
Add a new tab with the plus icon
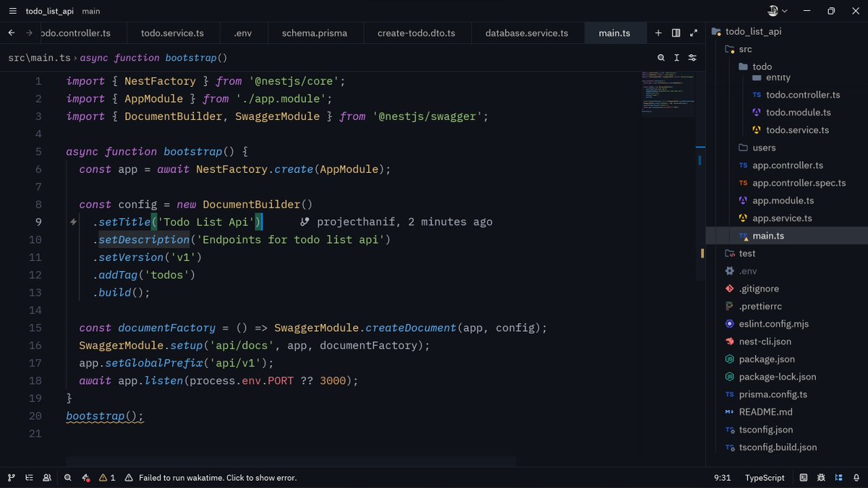[x=658, y=33]
